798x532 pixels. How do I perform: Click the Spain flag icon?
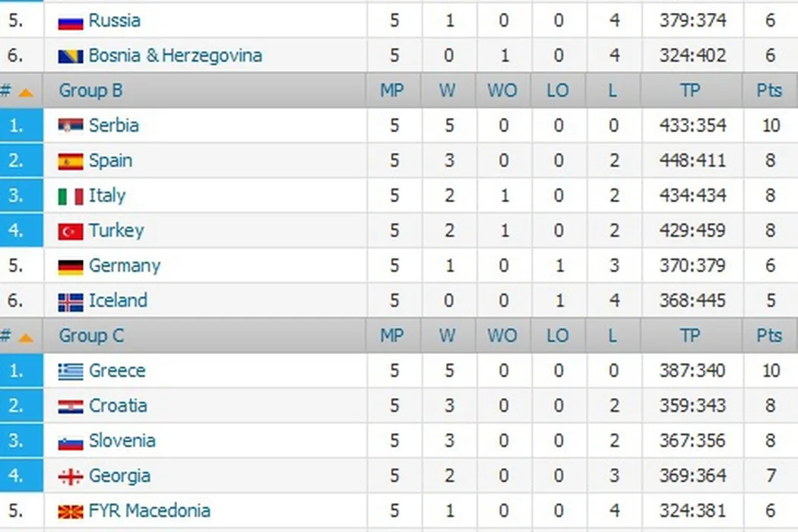71,161
